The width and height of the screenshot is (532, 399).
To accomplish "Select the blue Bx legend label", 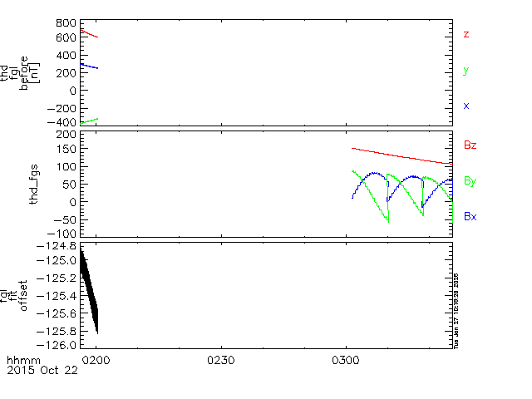I will tap(470, 216).
